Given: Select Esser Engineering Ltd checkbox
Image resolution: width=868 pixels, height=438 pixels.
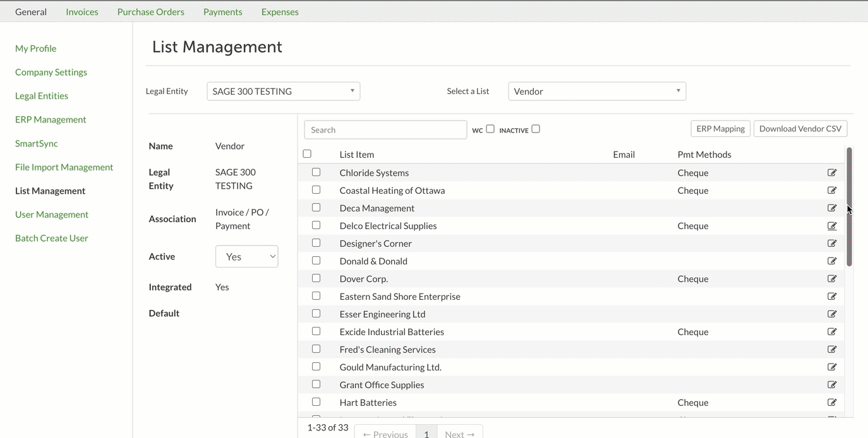Looking at the screenshot, I should coord(316,313).
